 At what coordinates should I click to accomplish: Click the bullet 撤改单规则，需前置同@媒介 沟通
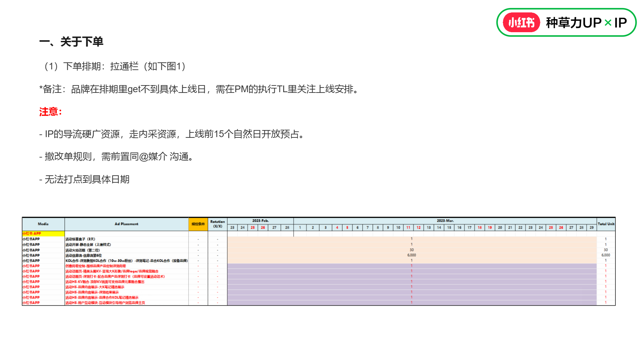click(x=117, y=157)
